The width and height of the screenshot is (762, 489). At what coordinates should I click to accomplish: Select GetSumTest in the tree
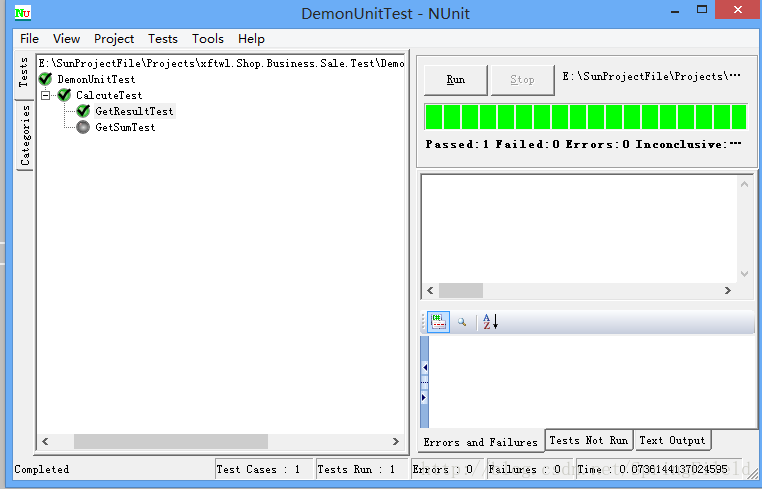point(125,127)
